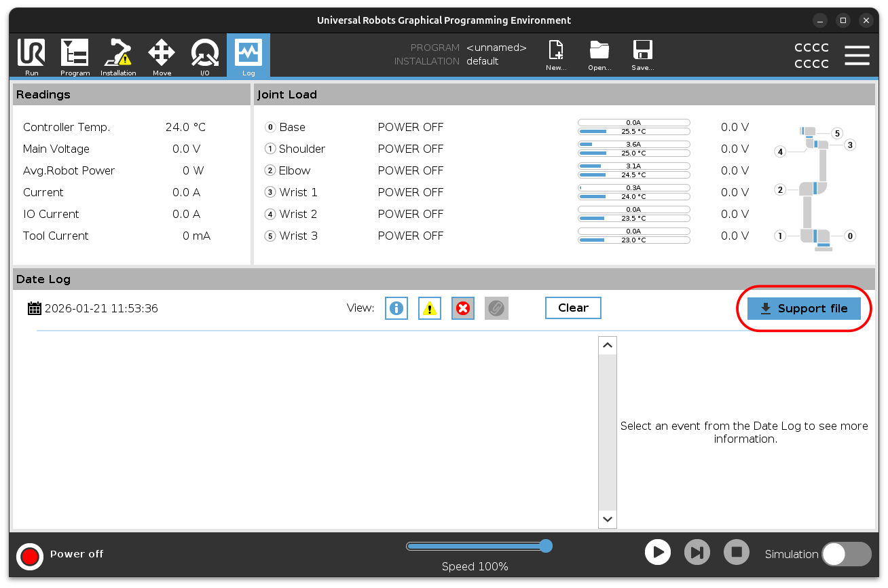Click the calendar icon beside the log date
This screenshot has height=588, width=888.
point(35,308)
